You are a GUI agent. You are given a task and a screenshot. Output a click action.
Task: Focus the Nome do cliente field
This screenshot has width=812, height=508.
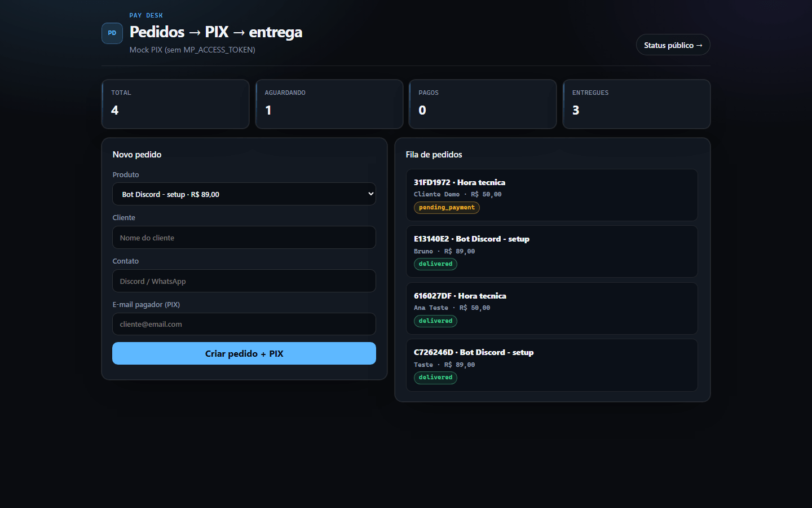point(244,238)
